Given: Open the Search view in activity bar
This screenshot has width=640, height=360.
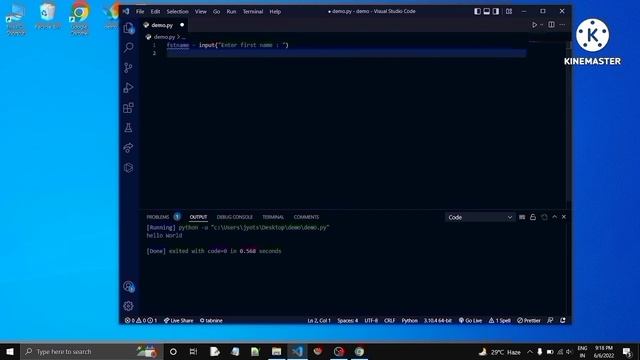Looking at the screenshot, I should tap(129, 47).
